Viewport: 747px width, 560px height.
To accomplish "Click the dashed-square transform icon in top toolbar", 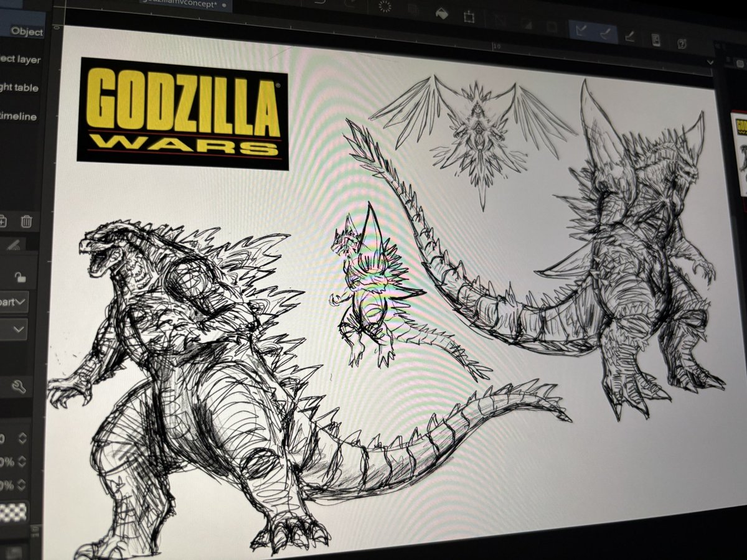I will (470, 16).
